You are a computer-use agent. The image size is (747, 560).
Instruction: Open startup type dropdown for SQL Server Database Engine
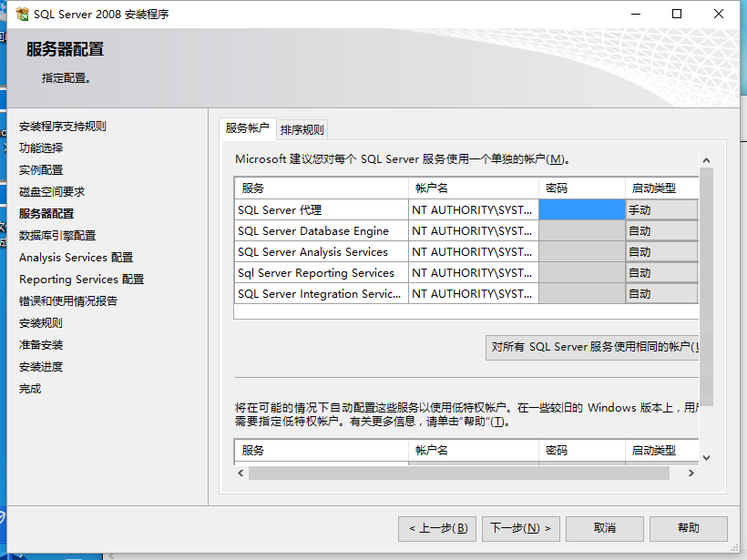coord(662,231)
